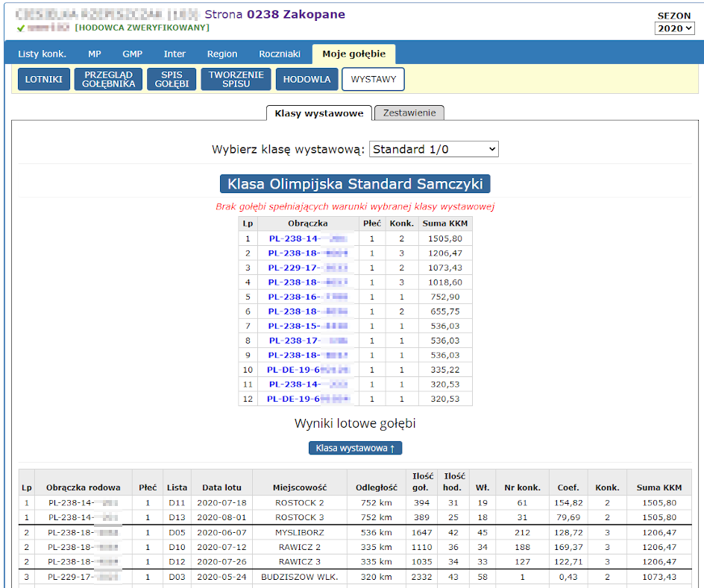Click the SPIS GOŁĘBI button
Image resolution: width=704 pixels, height=588 pixels.
tap(171, 79)
